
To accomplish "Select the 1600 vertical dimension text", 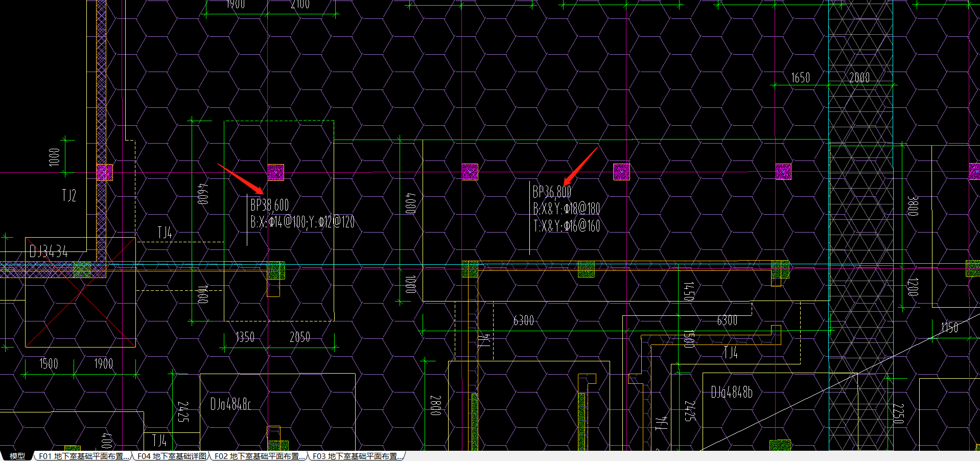I will (x=203, y=294).
